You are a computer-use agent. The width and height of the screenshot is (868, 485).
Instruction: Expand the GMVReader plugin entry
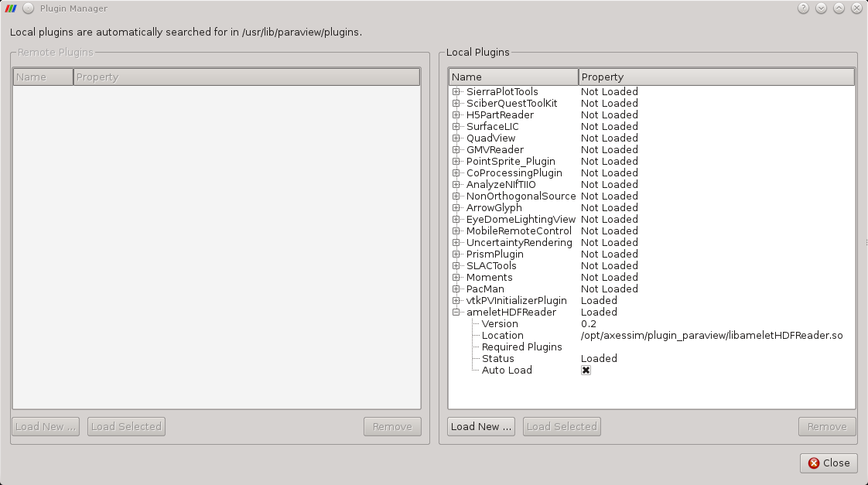[456, 149]
